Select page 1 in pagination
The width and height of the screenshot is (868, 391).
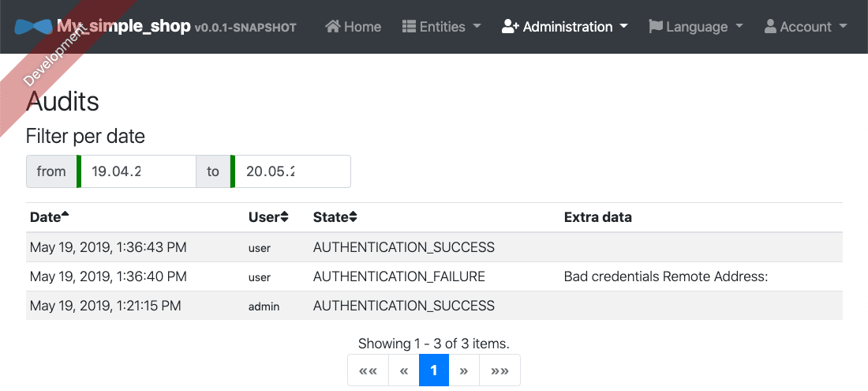[x=434, y=370]
